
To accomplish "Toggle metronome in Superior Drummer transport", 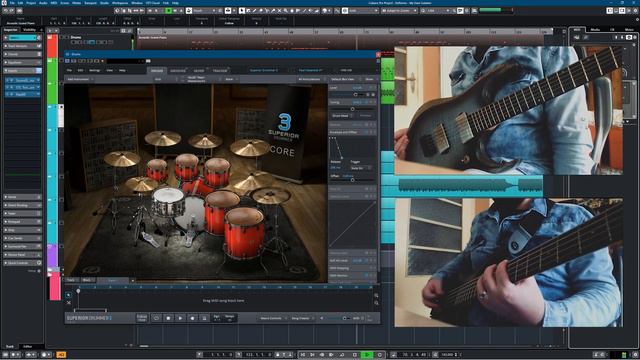I will tap(204, 318).
